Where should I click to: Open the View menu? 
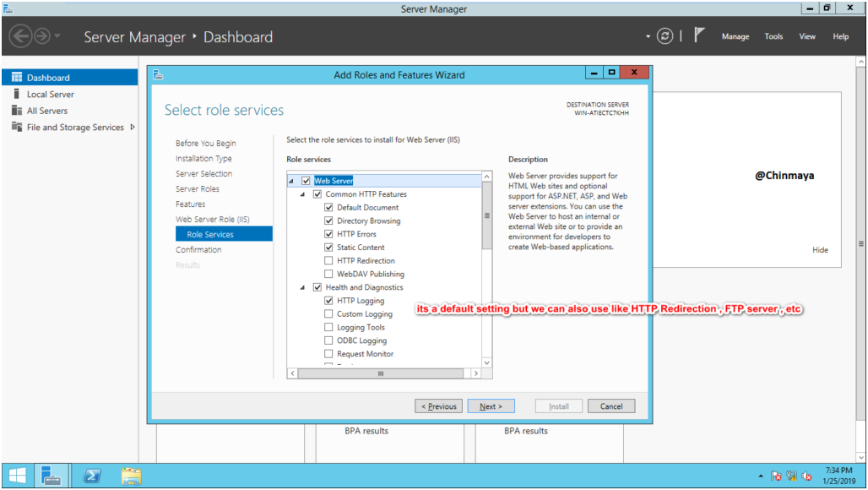pyautogui.click(x=807, y=36)
